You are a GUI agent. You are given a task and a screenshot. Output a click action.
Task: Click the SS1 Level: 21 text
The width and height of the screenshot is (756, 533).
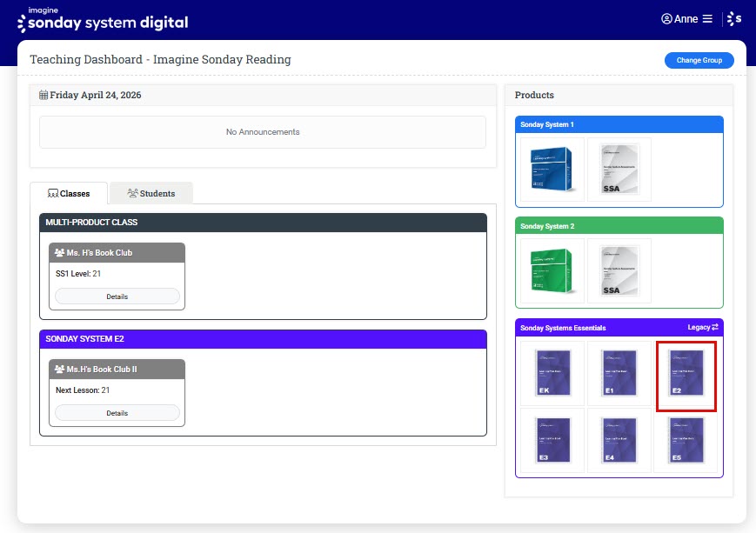(78, 273)
